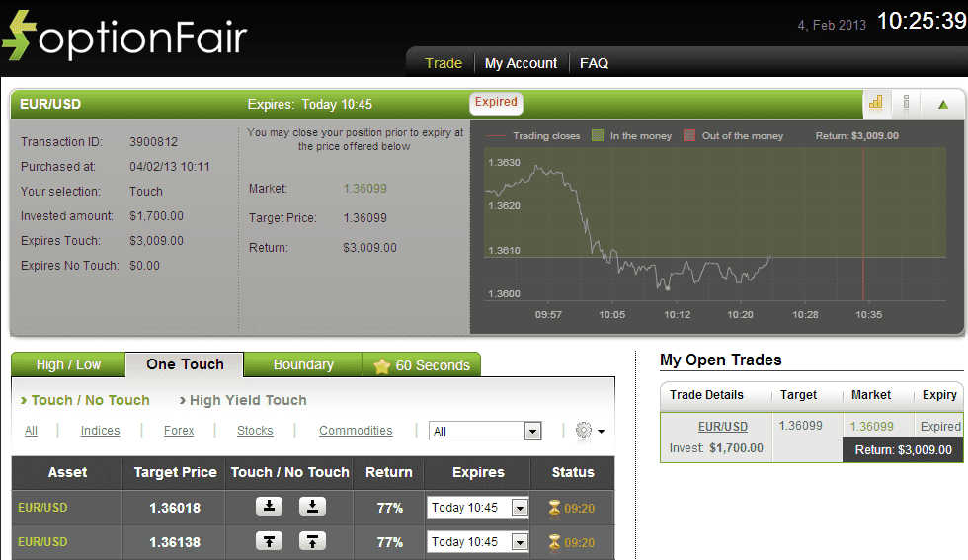
Task: Click second down-arrow button for target 1.36018
Action: coord(312,507)
